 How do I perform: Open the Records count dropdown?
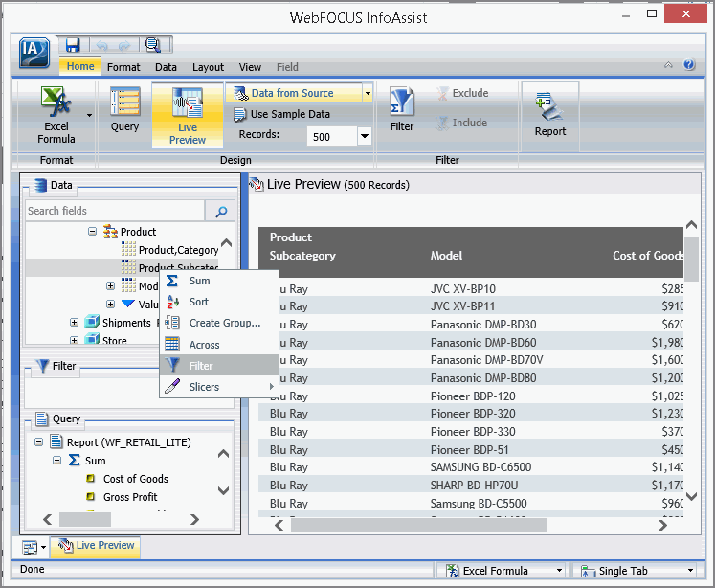pyautogui.click(x=365, y=136)
